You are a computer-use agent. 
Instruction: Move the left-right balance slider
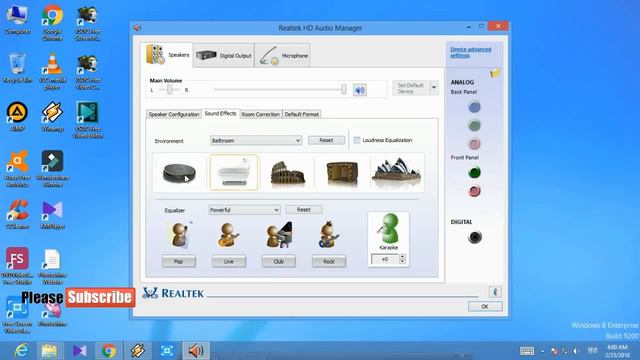(170, 90)
